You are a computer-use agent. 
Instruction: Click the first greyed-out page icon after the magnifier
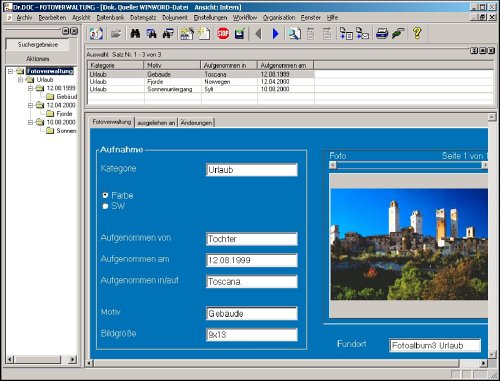(x=310, y=34)
